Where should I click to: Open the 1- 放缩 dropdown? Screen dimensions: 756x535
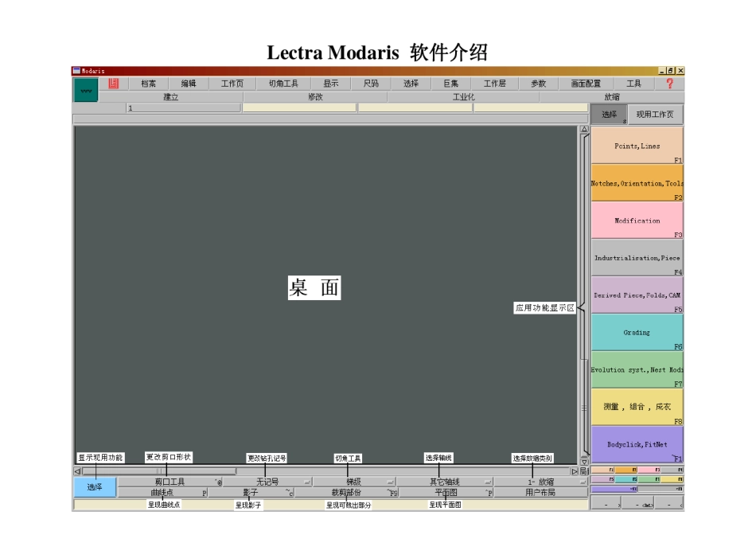pyautogui.click(x=540, y=482)
